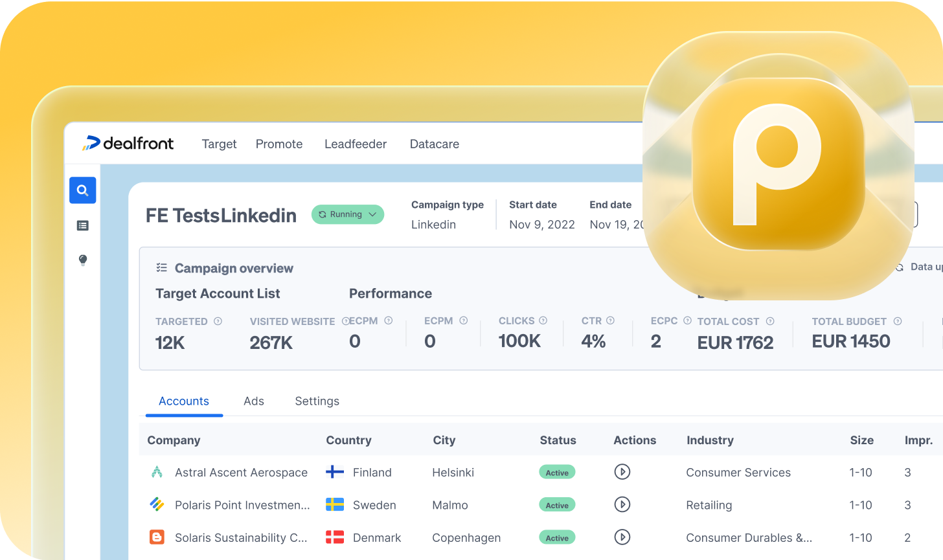Sort by the Country column header
Image resolution: width=943 pixels, height=560 pixels.
(x=348, y=440)
